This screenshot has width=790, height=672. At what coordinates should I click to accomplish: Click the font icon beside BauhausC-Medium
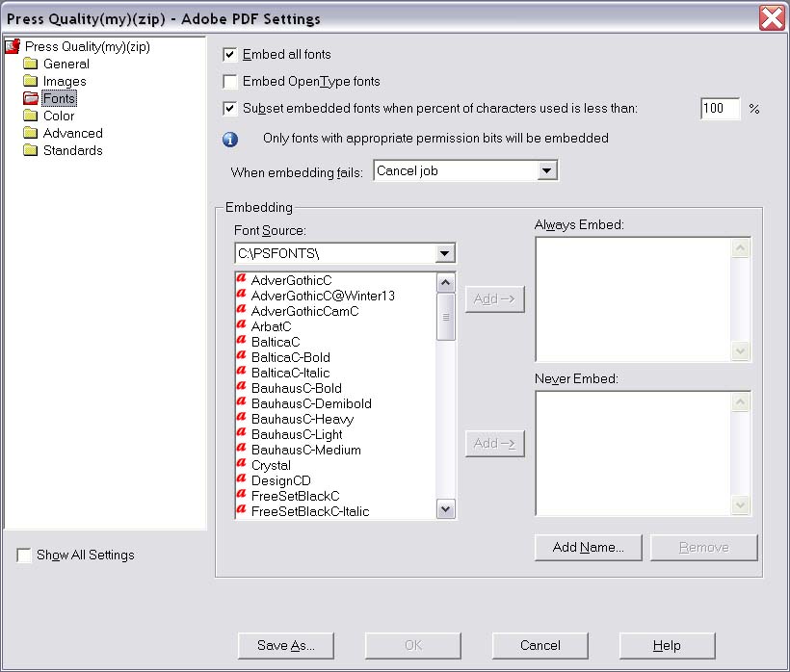pyautogui.click(x=241, y=448)
